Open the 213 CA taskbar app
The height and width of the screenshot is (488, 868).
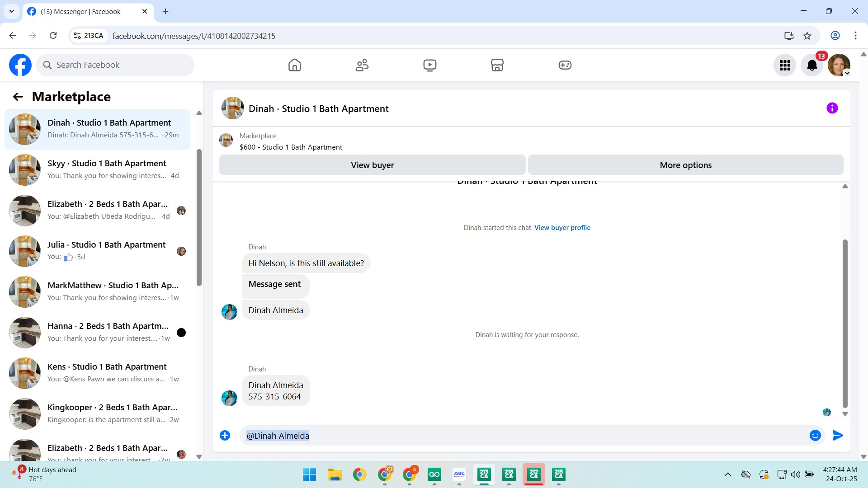click(x=484, y=474)
